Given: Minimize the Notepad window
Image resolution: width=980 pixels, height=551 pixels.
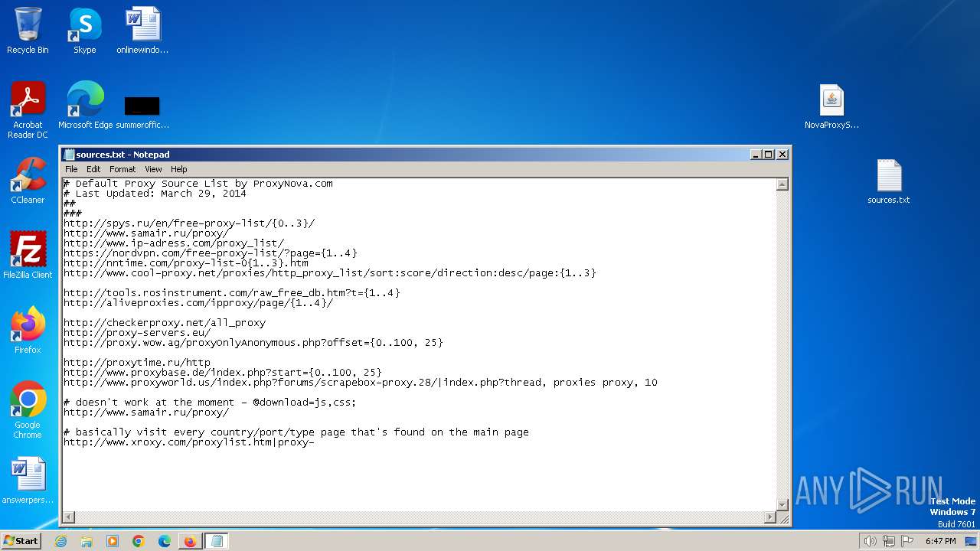Looking at the screenshot, I should click(756, 154).
